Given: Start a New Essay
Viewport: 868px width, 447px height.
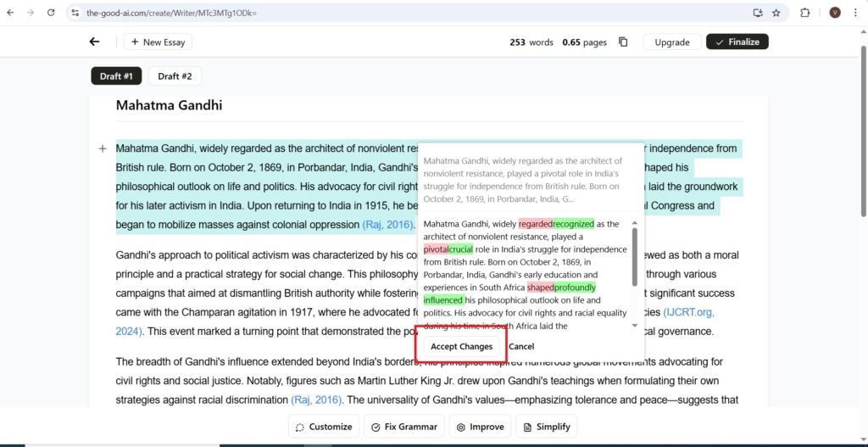Looking at the screenshot, I should pyautogui.click(x=158, y=42).
